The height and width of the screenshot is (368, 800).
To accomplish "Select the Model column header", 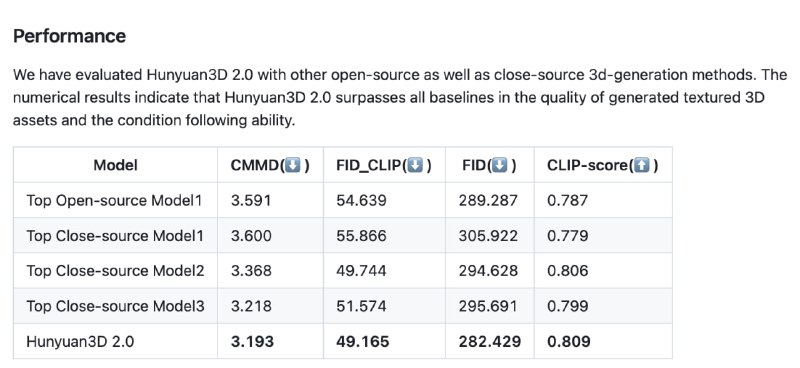I will [115, 165].
